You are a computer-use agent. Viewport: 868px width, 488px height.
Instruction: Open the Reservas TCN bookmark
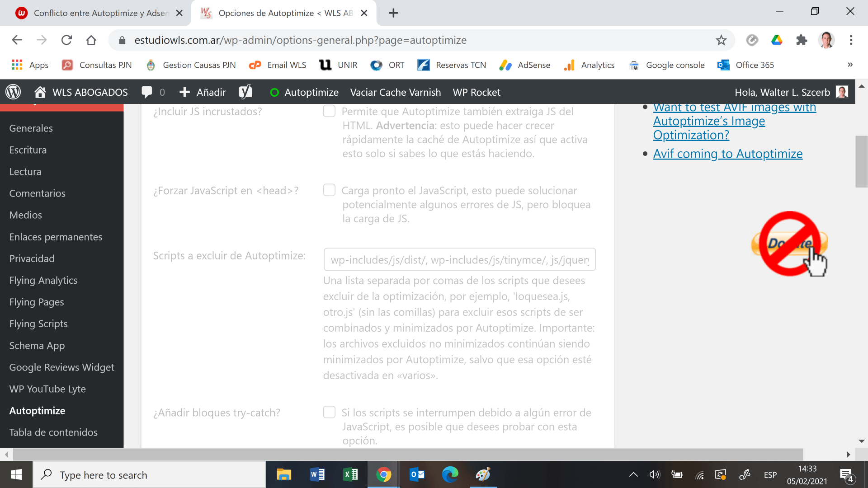click(x=452, y=65)
